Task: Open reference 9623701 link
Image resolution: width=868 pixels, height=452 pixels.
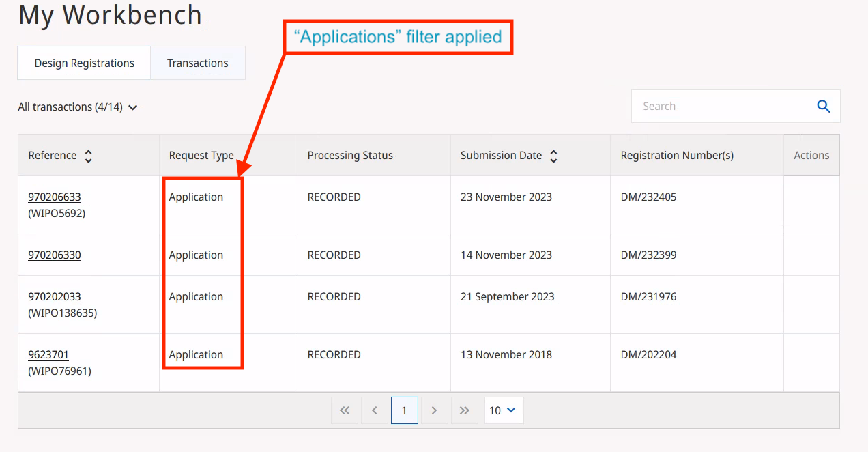Action: (x=48, y=355)
